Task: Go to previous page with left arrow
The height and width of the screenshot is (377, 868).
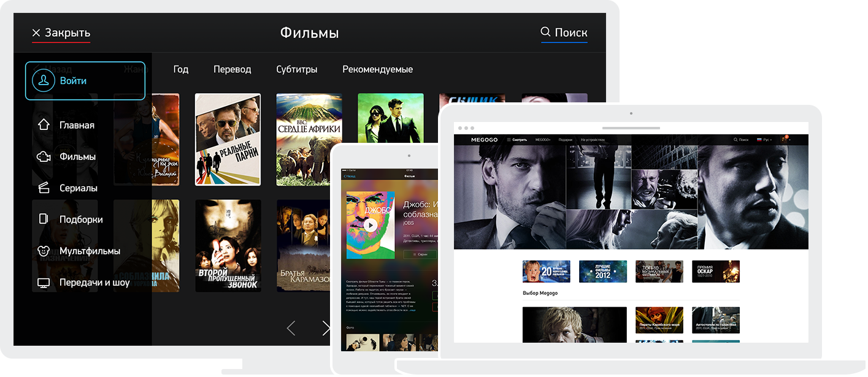Action: 291,328
